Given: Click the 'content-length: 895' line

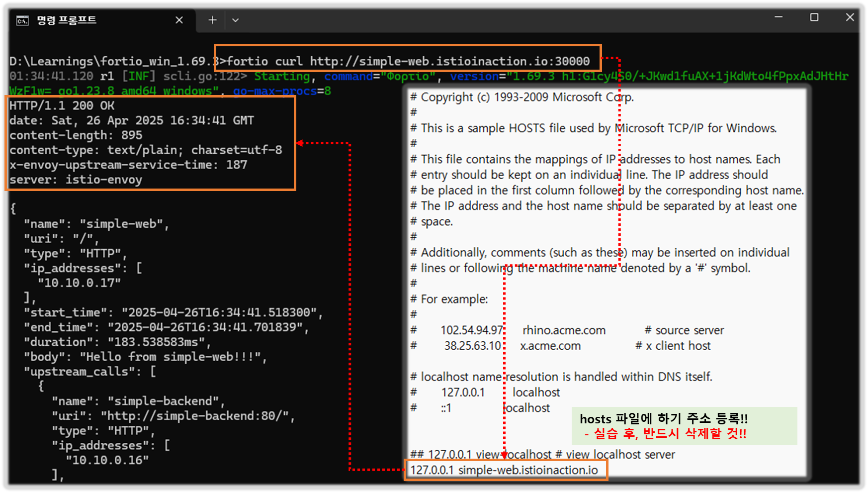Looking at the screenshot, I should point(76,135).
